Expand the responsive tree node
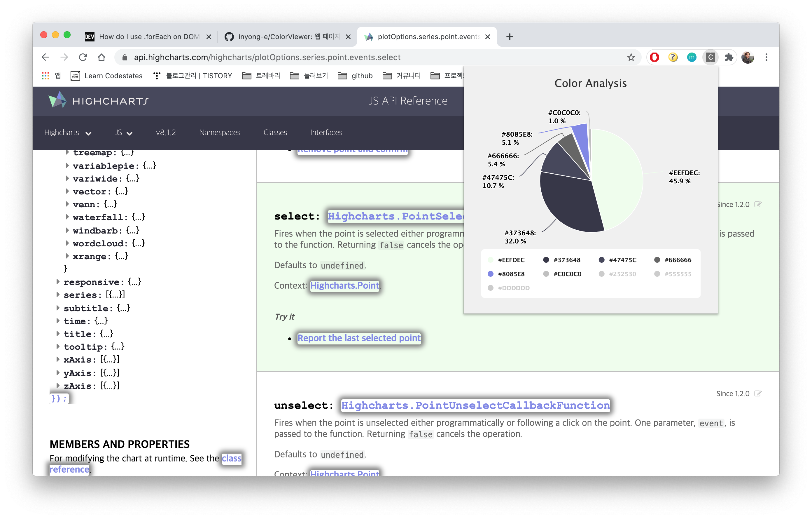812x519 pixels. tap(58, 281)
